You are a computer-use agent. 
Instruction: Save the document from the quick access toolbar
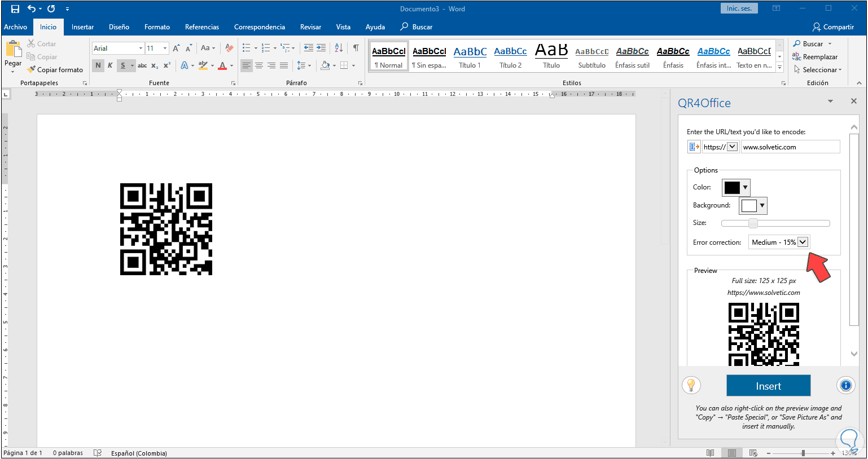[x=15, y=9]
